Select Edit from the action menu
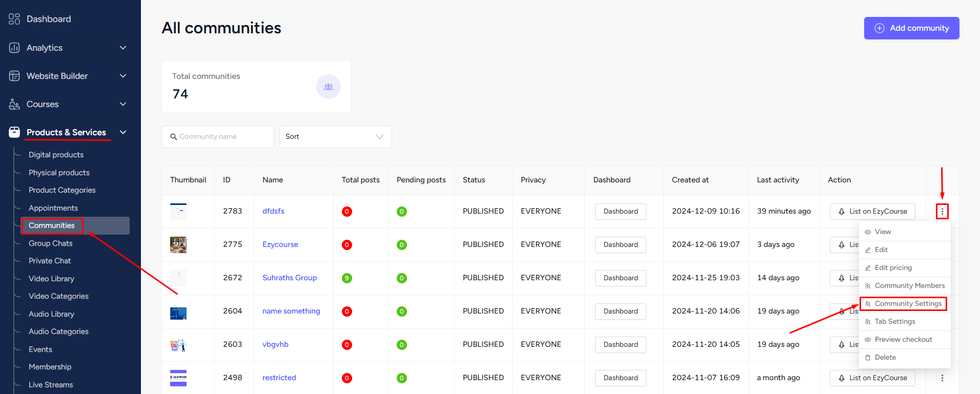The height and width of the screenshot is (394, 980). [x=905, y=250]
